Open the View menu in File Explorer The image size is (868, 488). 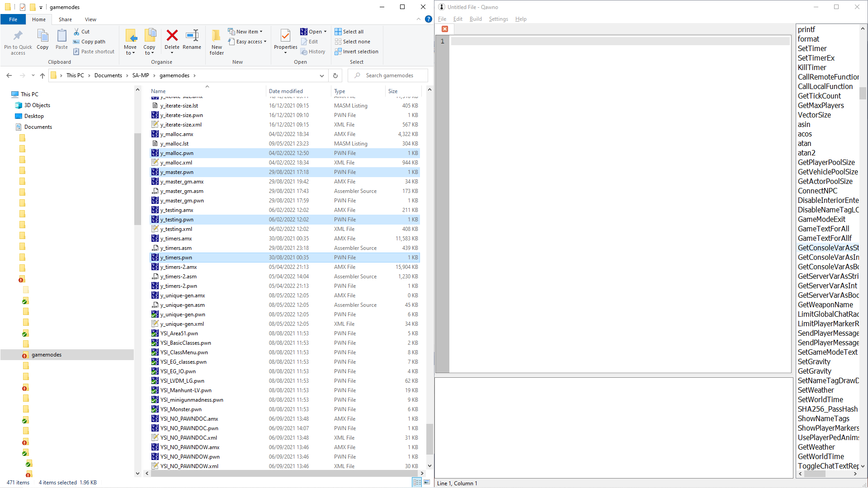(x=90, y=19)
